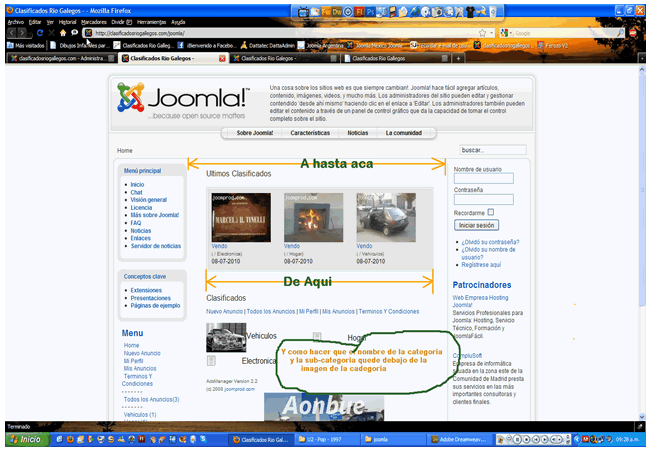The width and height of the screenshot is (650, 450).
Task: Select the Noticias navigation tab
Action: (357, 133)
